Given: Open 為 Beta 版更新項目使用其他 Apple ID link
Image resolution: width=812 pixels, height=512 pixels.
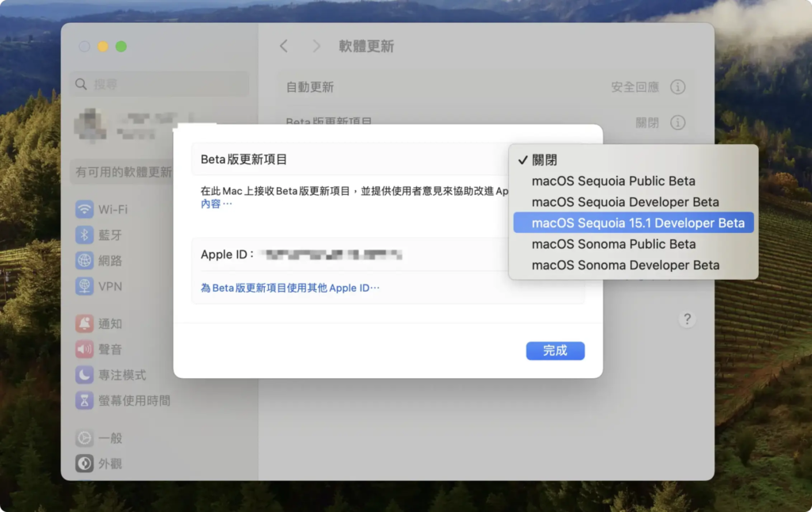Looking at the screenshot, I should tap(290, 288).
